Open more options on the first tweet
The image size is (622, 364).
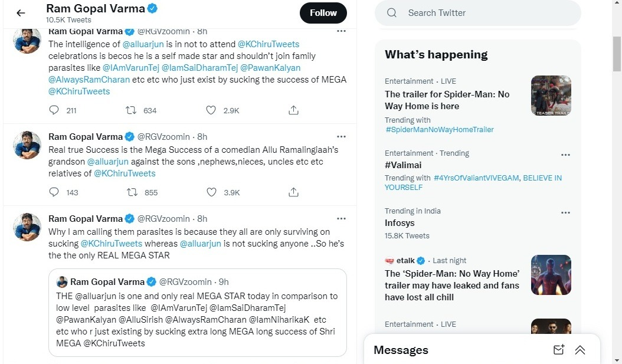pyautogui.click(x=341, y=31)
